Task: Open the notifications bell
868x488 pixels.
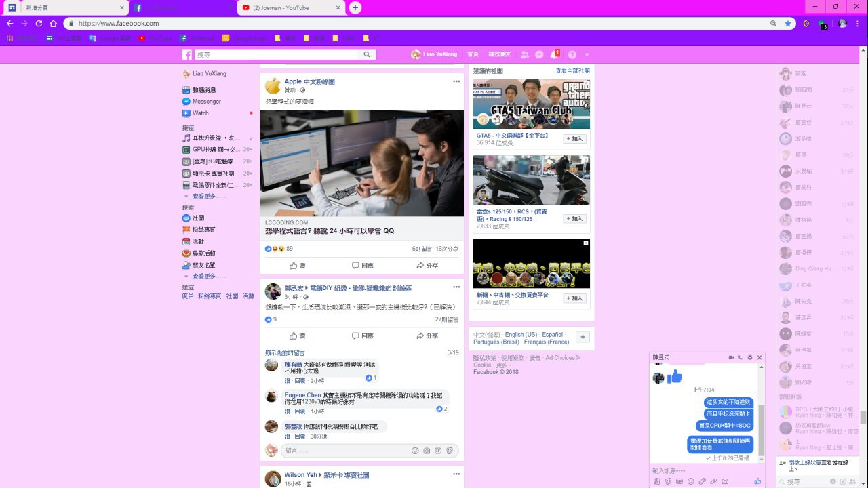Action: (554, 54)
